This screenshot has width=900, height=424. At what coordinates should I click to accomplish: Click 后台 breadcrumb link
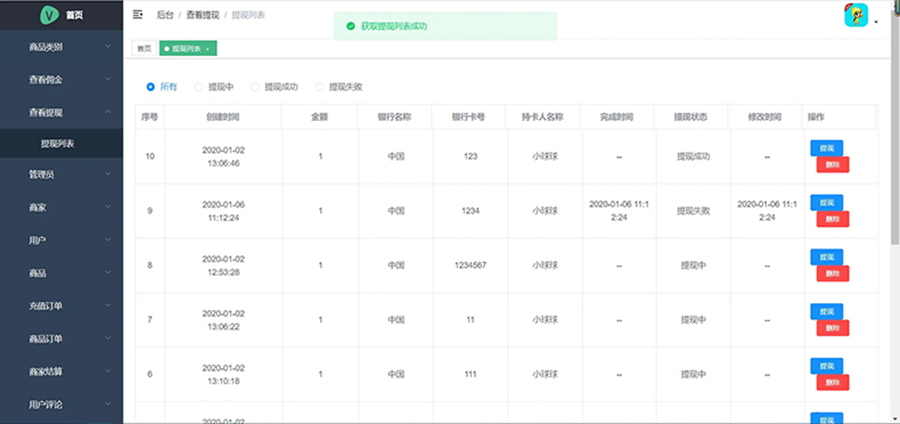click(x=165, y=15)
